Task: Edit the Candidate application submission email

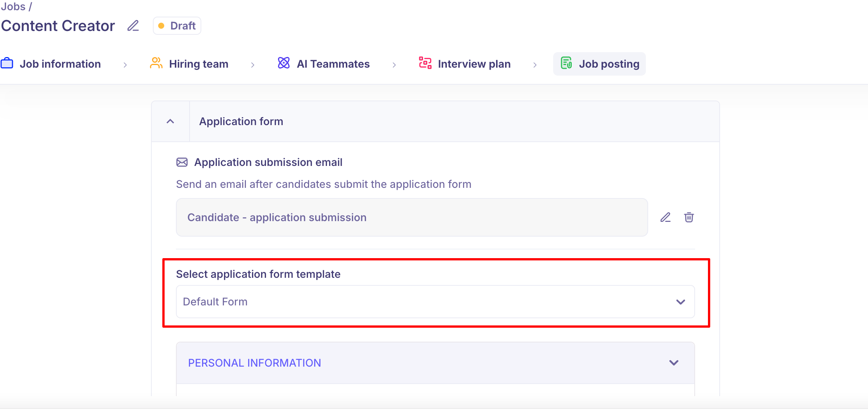Action: click(666, 217)
